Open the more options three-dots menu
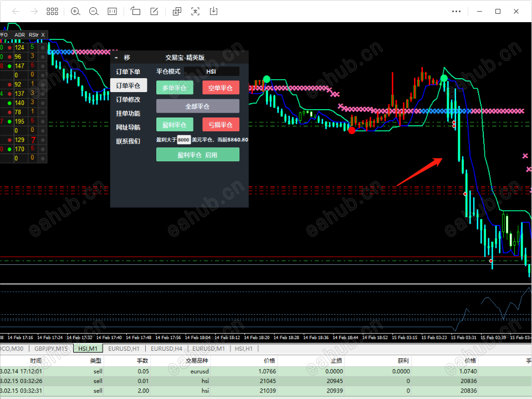The width and height of the screenshot is (532, 399). [x=456, y=12]
